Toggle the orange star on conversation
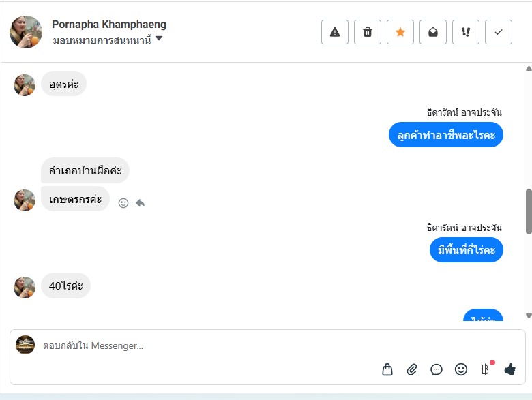The height and width of the screenshot is (400, 532). (400, 32)
